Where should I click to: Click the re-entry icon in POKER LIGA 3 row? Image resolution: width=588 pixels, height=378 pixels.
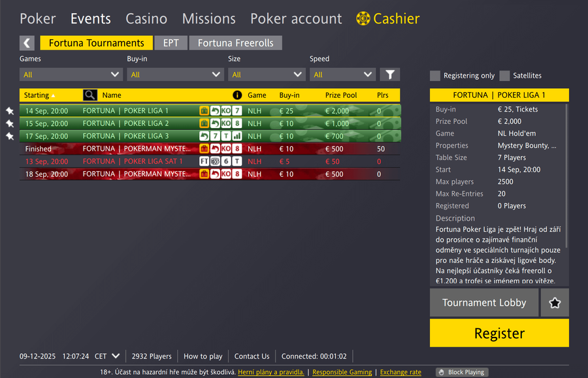(204, 136)
